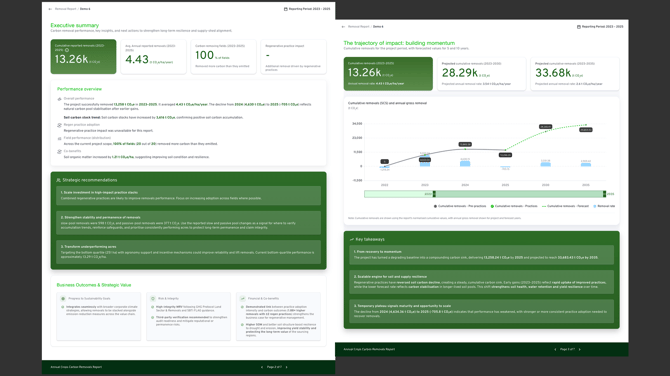Click calendar icon on trajectory of impact page
The image size is (670, 376).
pyautogui.click(x=579, y=27)
